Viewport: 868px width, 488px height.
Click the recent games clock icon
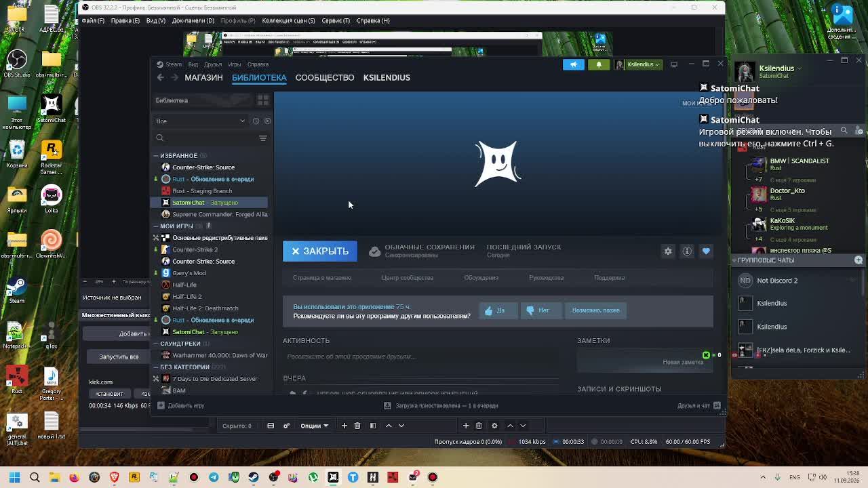[x=256, y=121]
